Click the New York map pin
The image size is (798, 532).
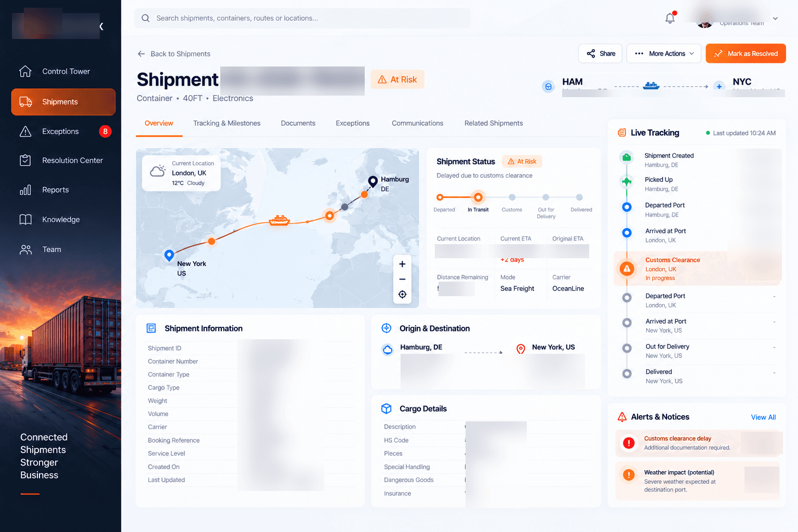pos(169,256)
